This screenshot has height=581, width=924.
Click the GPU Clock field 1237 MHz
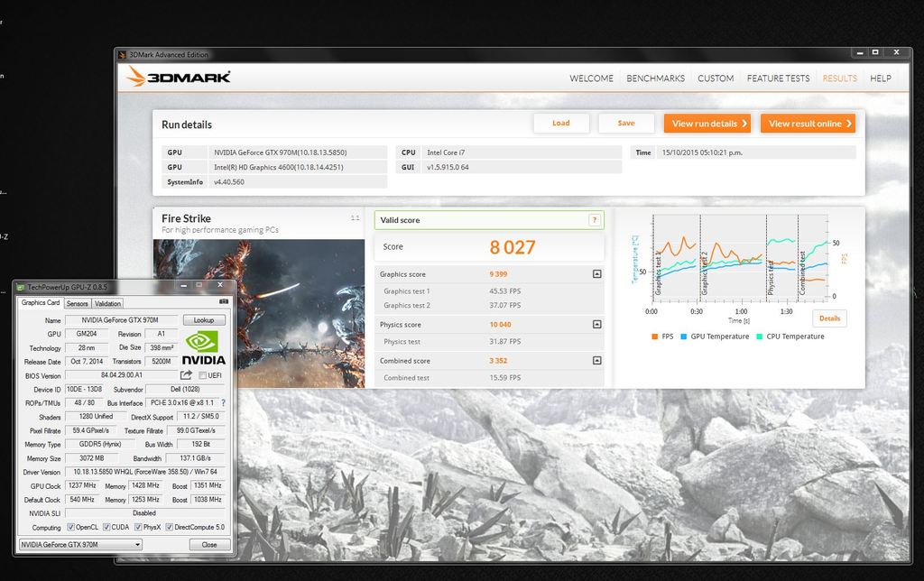[x=82, y=485]
